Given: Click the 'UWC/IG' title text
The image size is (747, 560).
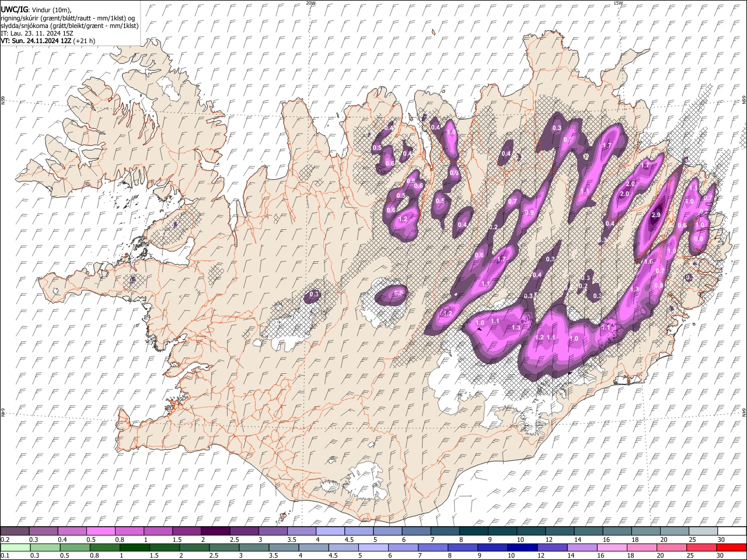Looking at the screenshot, I should [13, 9].
